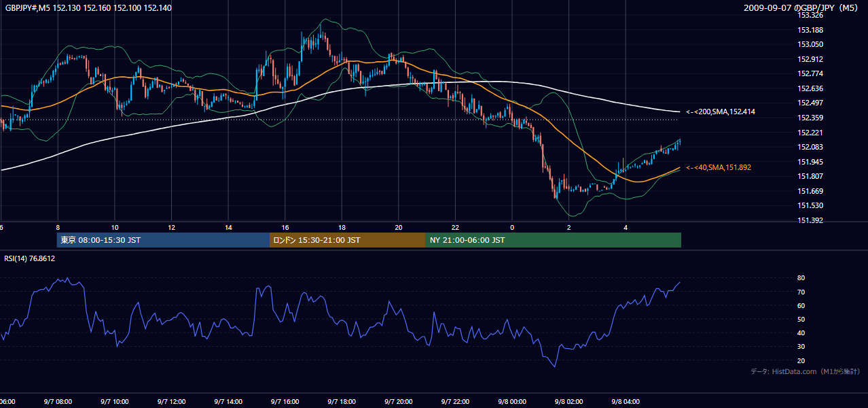Image resolution: width=868 pixels, height=408 pixels.
Task: Click the 9/7 22:00 bottom time label
Action: point(456,402)
